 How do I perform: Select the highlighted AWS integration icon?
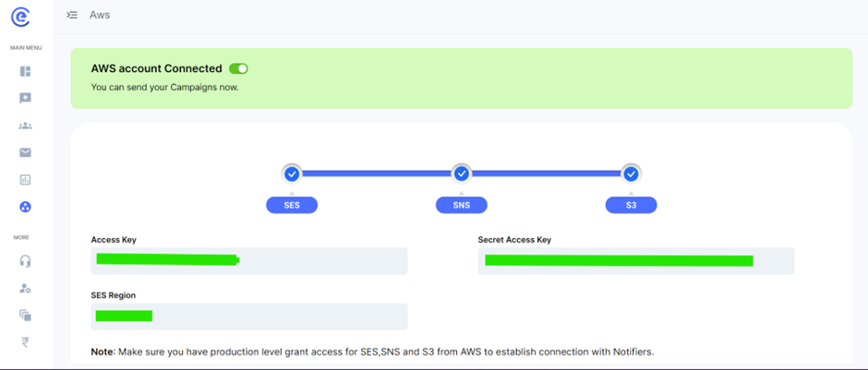[x=25, y=207]
